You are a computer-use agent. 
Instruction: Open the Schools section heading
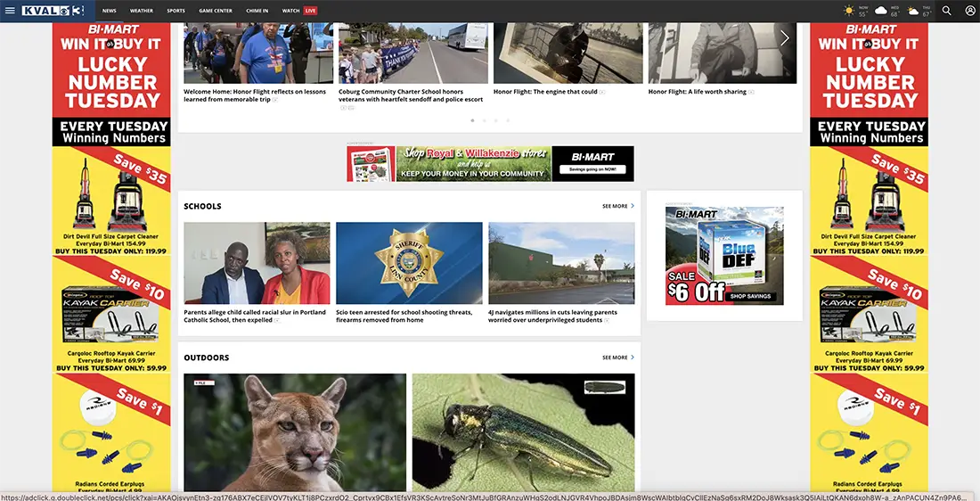click(x=202, y=206)
